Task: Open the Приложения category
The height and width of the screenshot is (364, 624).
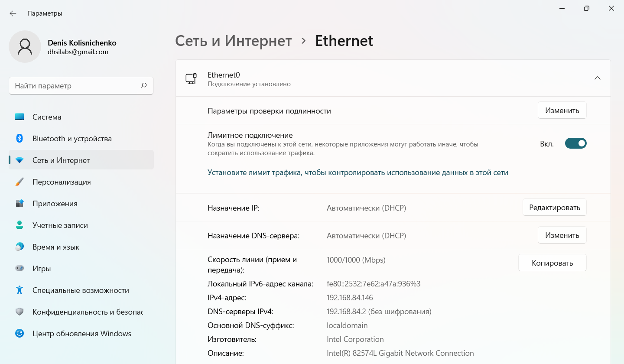Action: click(55, 204)
